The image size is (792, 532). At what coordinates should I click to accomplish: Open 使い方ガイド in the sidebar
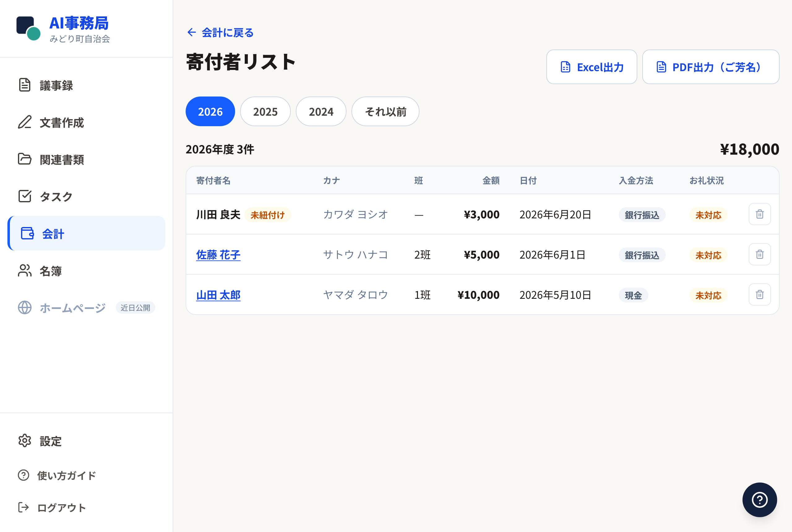(86, 475)
